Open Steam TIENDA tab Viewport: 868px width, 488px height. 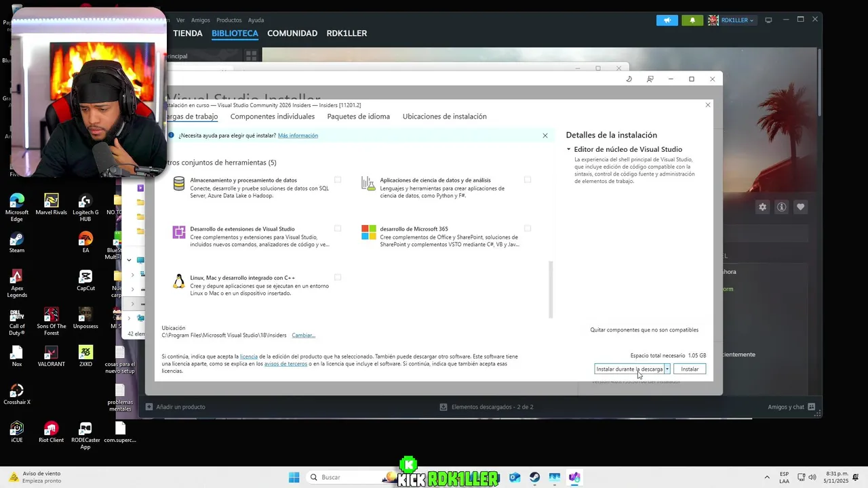pyautogui.click(x=188, y=33)
